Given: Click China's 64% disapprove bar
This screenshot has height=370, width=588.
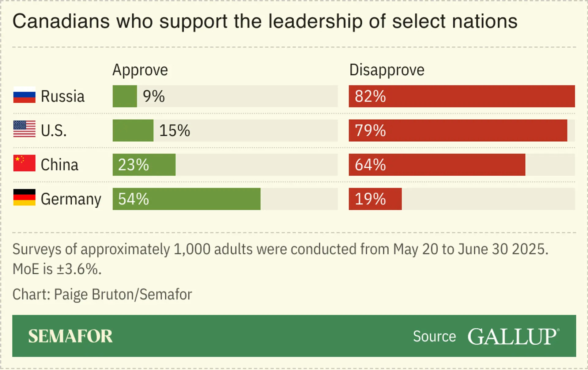Looking at the screenshot, I should pos(437,165).
